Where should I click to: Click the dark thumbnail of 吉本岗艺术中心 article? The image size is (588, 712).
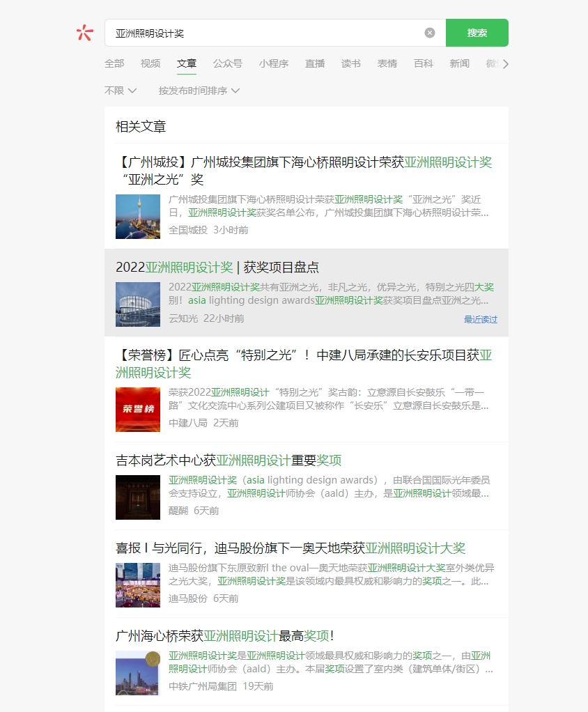point(138,497)
